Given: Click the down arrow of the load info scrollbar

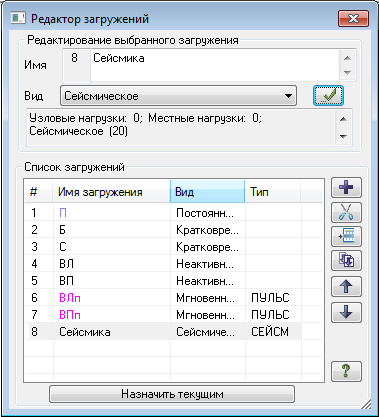Looking at the screenshot, I should pyautogui.click(x=343, y=136).
